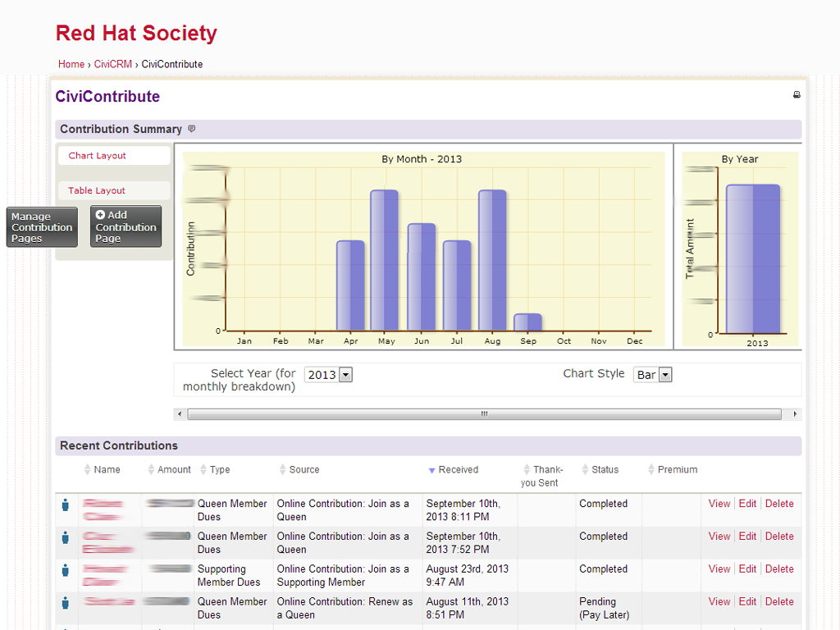Click contact icon on the pending contribution row

click(x=66, y=603)
